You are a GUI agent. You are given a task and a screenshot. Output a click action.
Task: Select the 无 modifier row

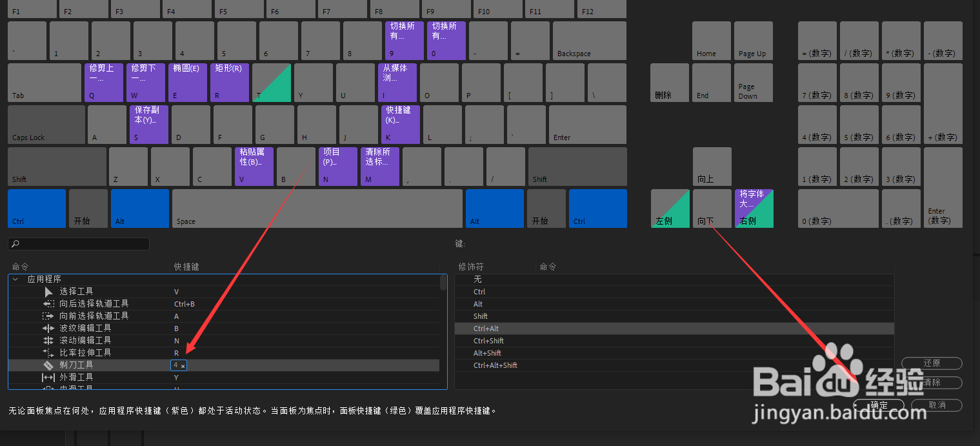tap(674, 279)
